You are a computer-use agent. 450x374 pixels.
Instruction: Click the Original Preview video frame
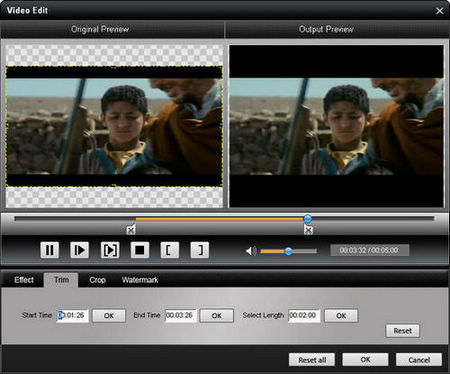click(x=114, y=126)
